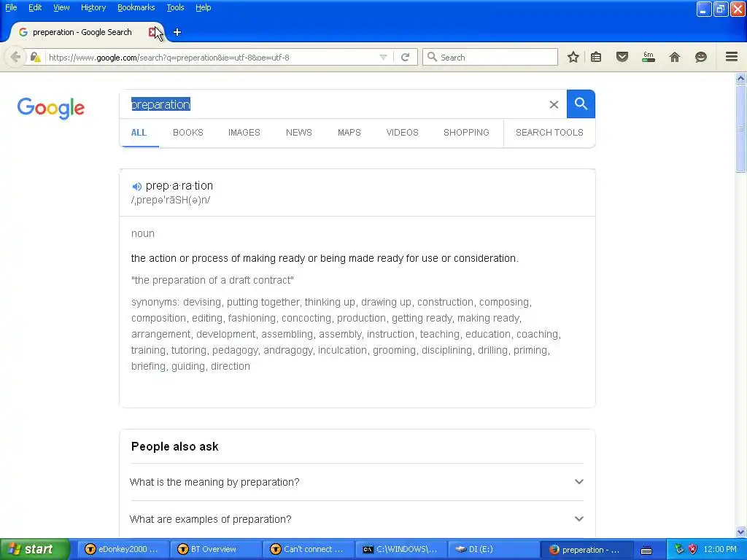Select the ALL results tab

[x=139, y=133]
